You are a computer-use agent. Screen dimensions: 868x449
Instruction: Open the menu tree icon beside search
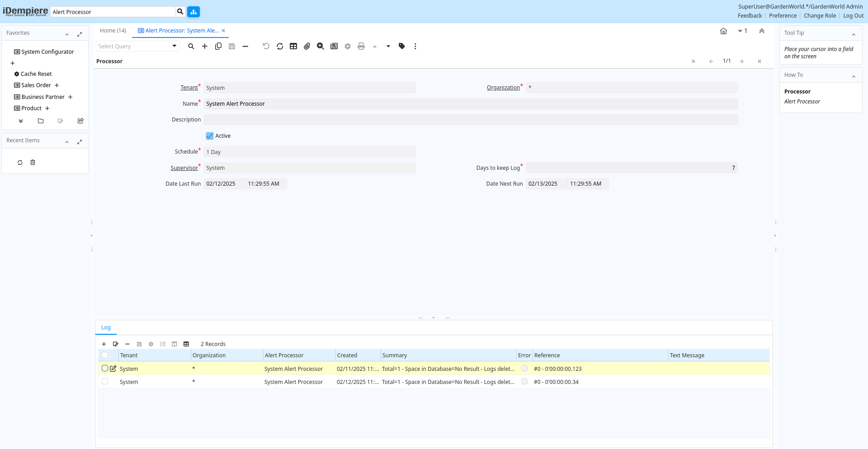pos(193,12)
